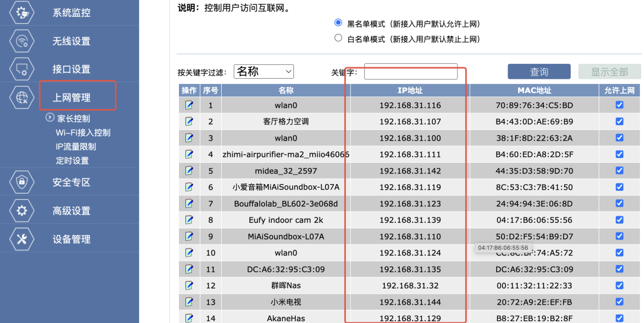The width and height of the screenshot is (644, 323).
Task: Uncheck 允许上网 for 小米电视
Action: (620, 302)
